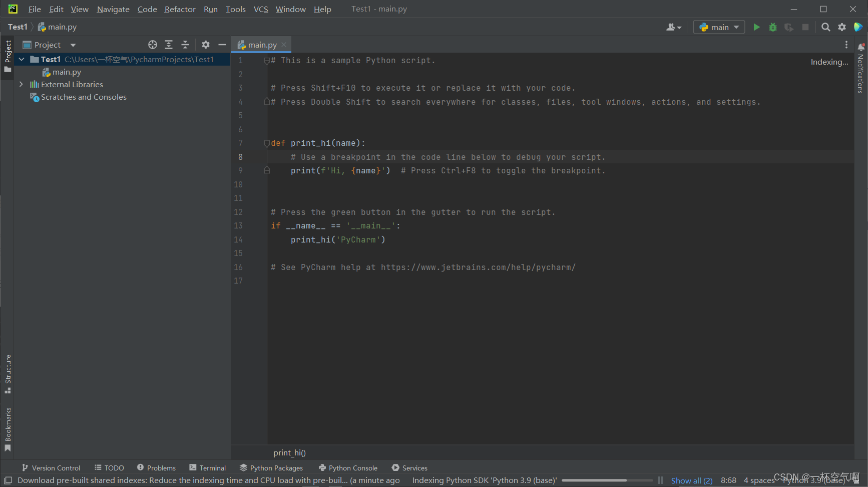Open Services tool window

409,468
